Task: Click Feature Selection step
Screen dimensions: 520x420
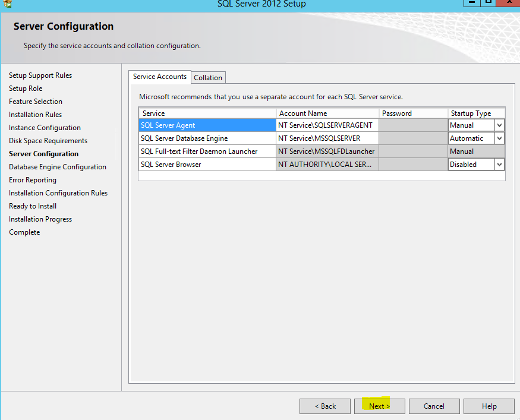Action: click(x=36, y=102)
